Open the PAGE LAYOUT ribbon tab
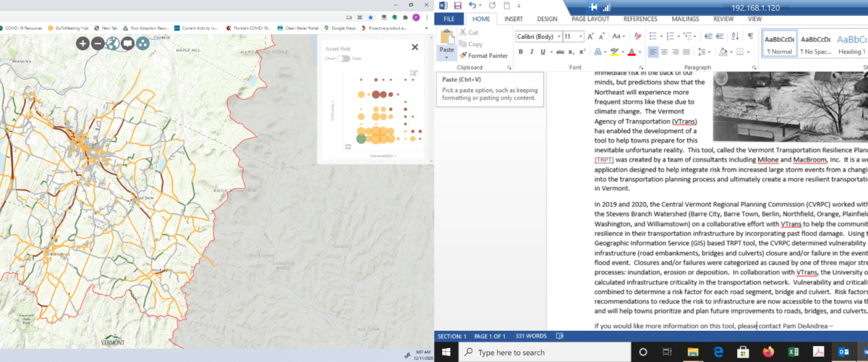The width and height of the screenshot is (868, 362). tap(590, 19)
